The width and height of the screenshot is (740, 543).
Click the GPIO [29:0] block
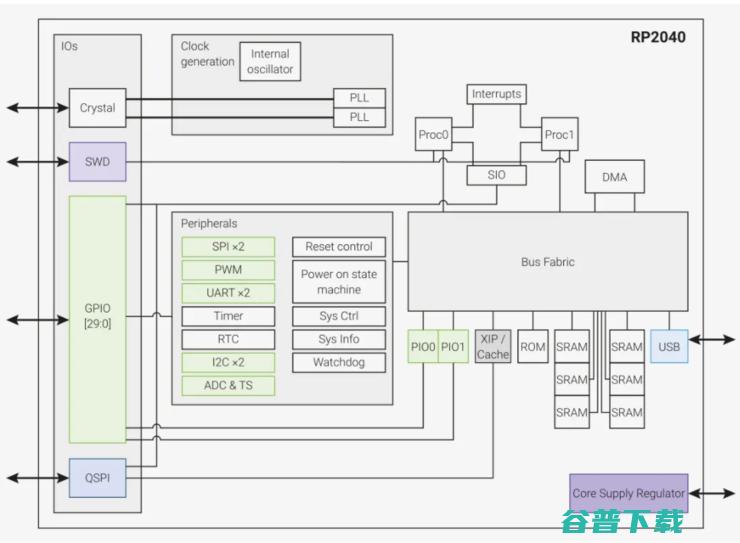coord(97,319)
